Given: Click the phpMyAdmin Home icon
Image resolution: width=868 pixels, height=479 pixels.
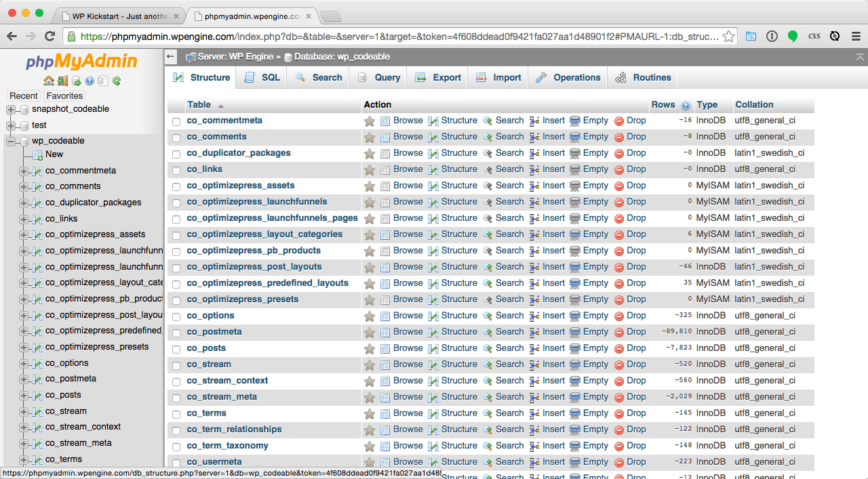Looking at the screenshot, I should pyautogui.click(x=48, y=81).
